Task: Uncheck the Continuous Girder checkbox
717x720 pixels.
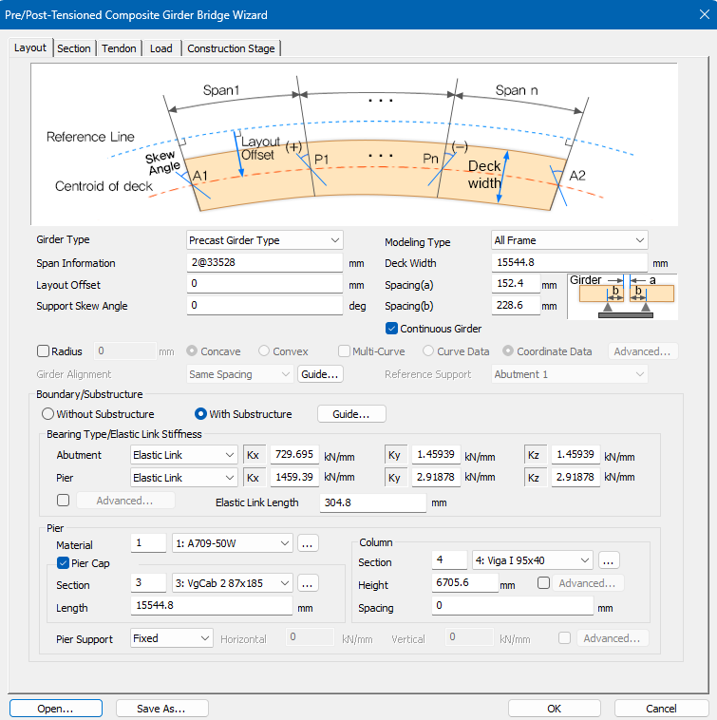Action: (x=392, y=328)
